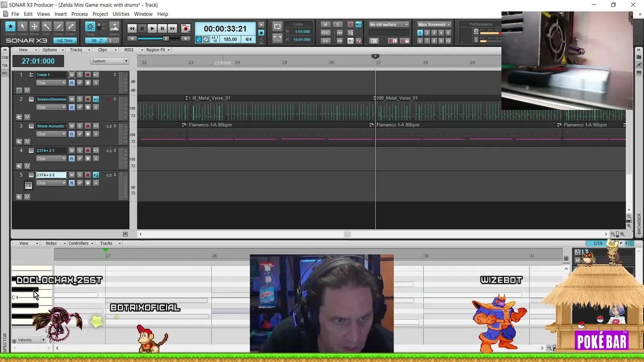Solo the SessionDrummer track

coord(79,99)
